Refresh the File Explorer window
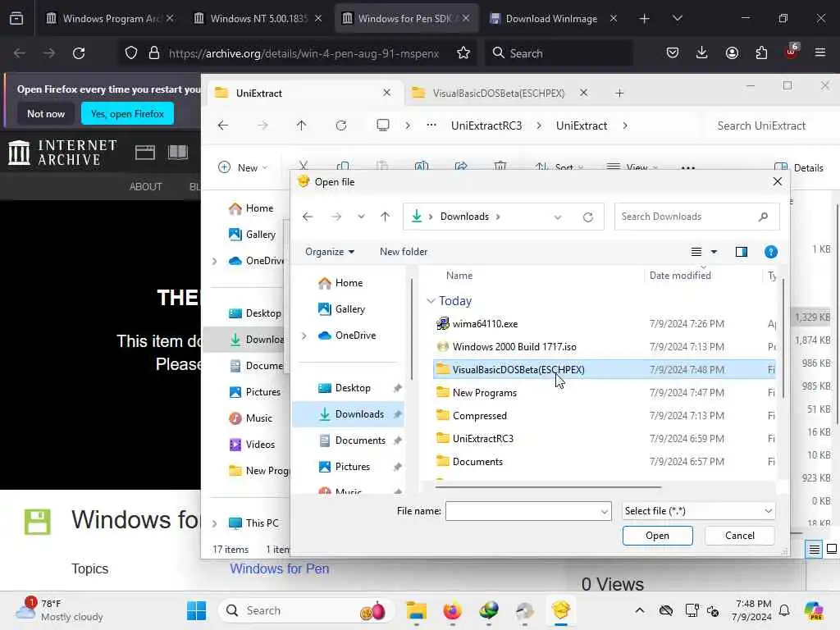Viewport: 840px width, 630px height. [340, 126]
